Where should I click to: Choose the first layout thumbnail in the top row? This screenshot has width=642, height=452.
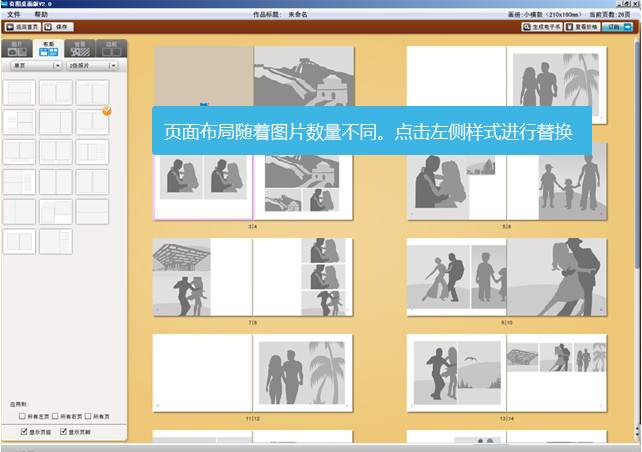(x=19, y=93)
